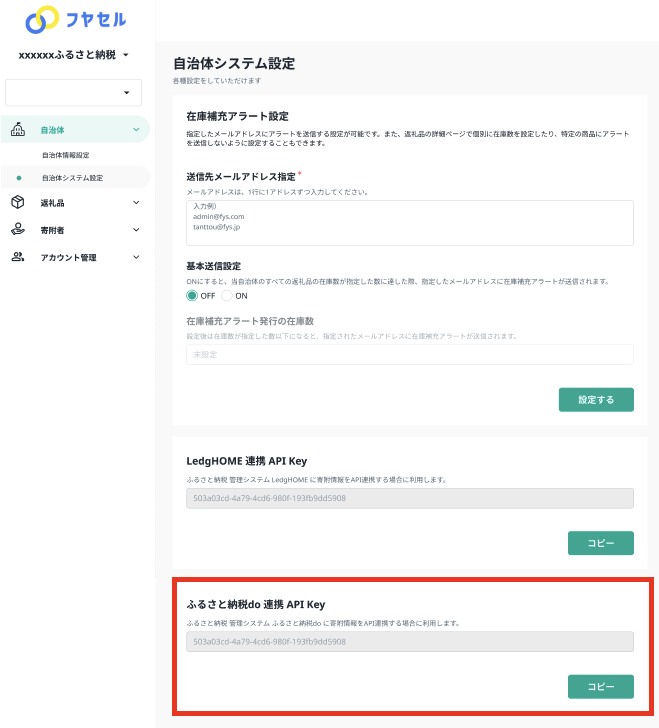Click the 自治体 building icon in sidebar
659x728 pixels.
pyautogui.click(x=18, y=129)
